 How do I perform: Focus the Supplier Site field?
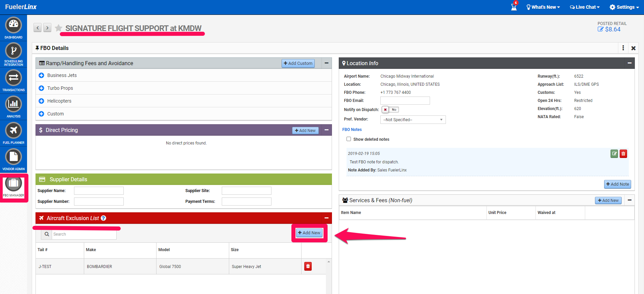[x=246, y=191]
